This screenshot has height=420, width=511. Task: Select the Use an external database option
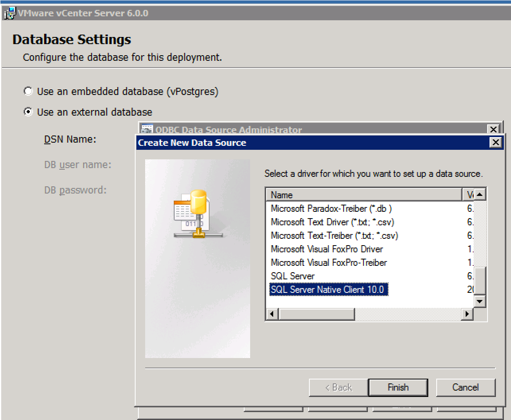(x=28, y=112)
